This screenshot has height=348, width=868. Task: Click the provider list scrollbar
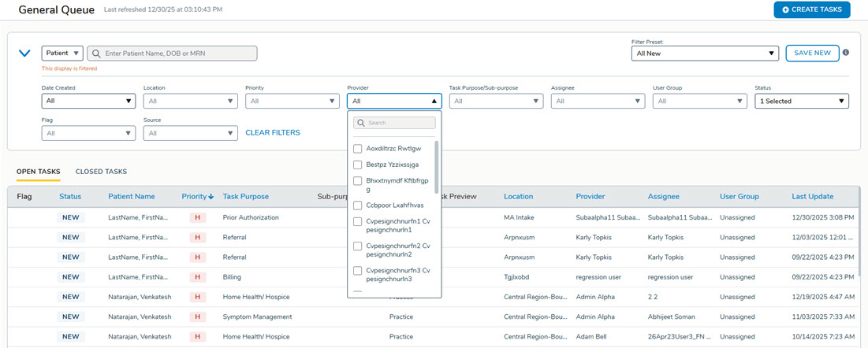click(x=437, y=165)
